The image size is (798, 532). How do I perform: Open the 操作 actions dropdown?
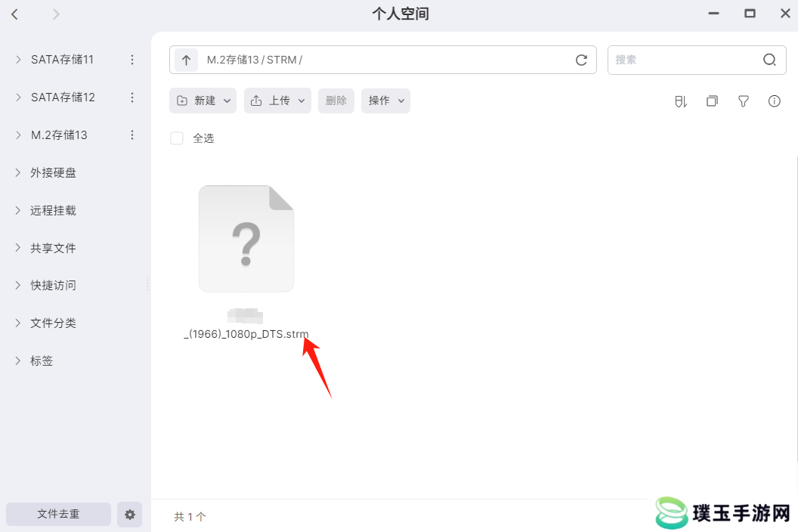pyautogui.click(x=385, y=101)
